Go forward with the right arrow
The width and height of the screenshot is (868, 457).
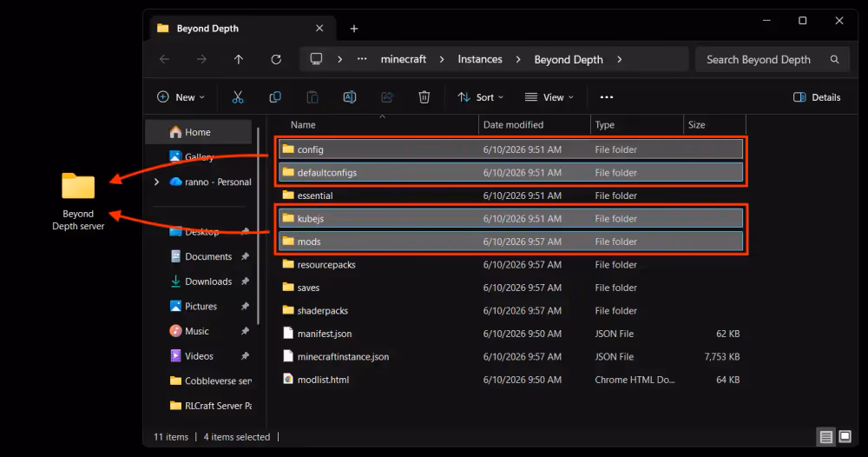[x=201, y=59]
